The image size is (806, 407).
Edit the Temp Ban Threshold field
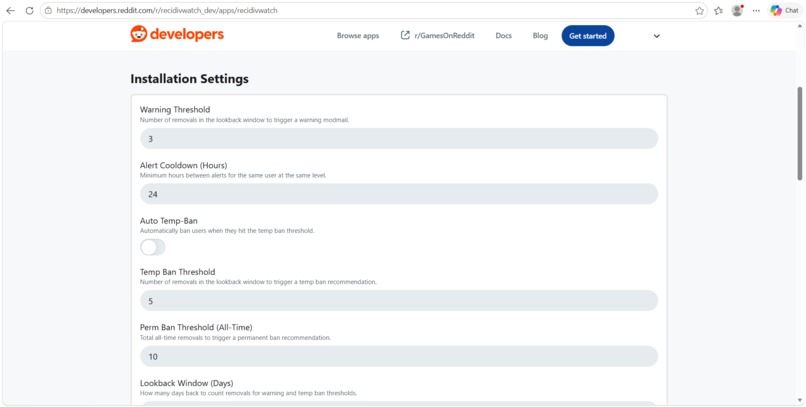tap(399, 301)
